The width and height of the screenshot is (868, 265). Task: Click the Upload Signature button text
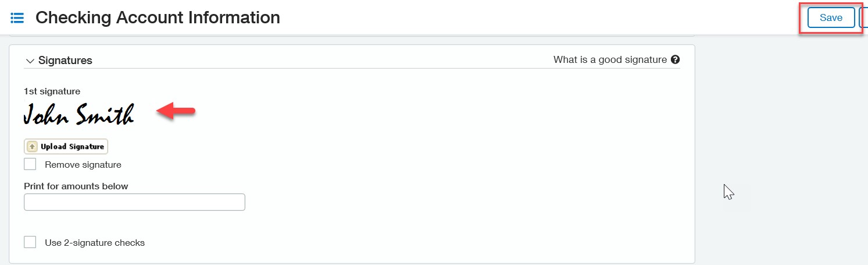point(72,147)
